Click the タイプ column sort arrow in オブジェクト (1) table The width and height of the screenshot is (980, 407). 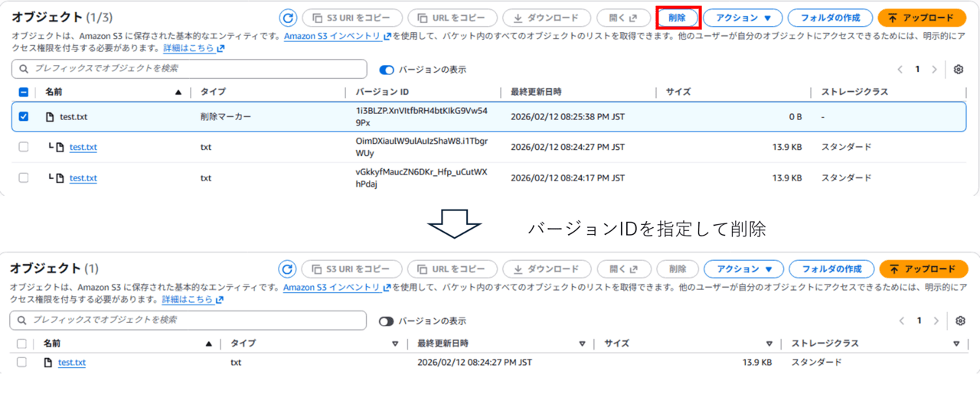click(395, 344)
